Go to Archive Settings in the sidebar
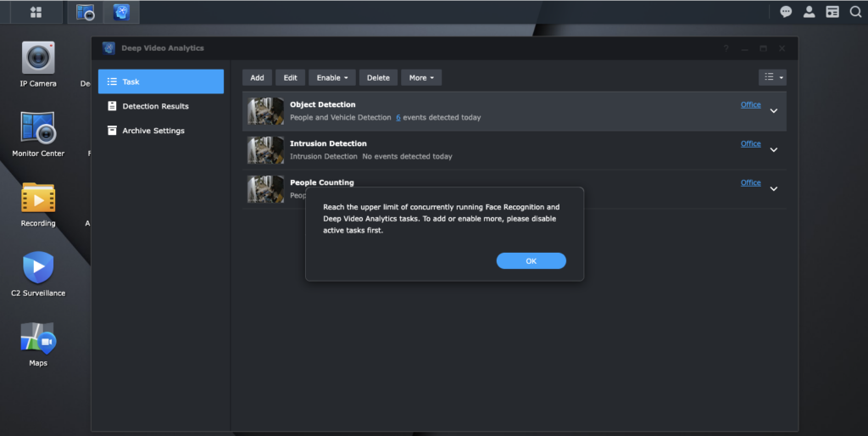The height and width of the screenshot is (436, 868). click(x=153, y=131)
